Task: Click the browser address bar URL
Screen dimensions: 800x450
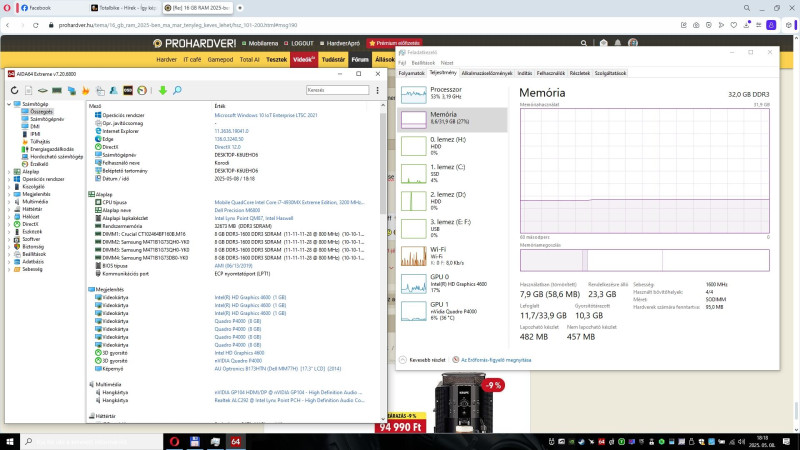Action: point(178,25)
